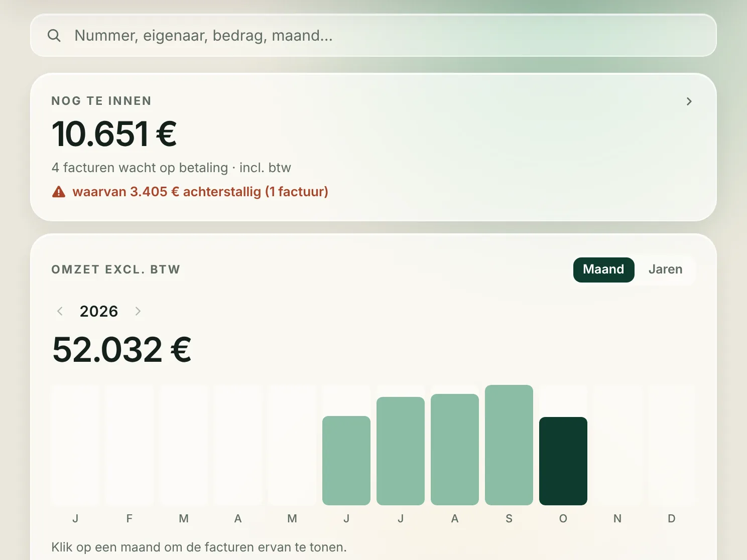Open the overdue invoice warning text
This screenshot has width=747, height=560.
click(x=200, y=192)
